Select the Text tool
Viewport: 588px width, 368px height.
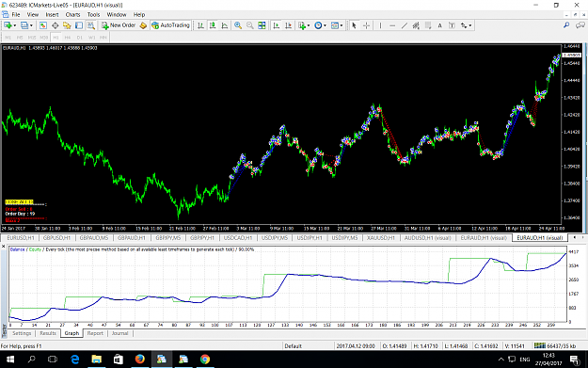point(440,25)
